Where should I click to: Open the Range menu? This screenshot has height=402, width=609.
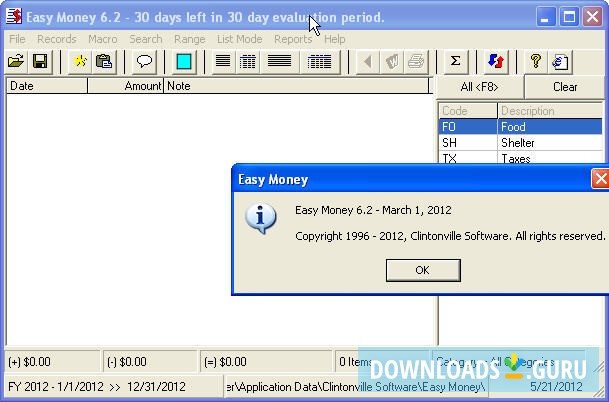(190, 39)
